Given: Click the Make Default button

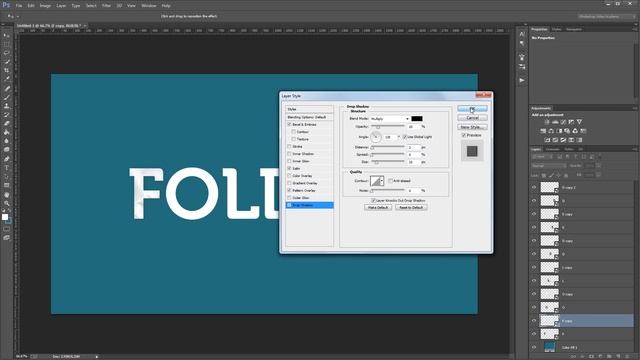Looking at the screenshot, I should tap(378, 207).
